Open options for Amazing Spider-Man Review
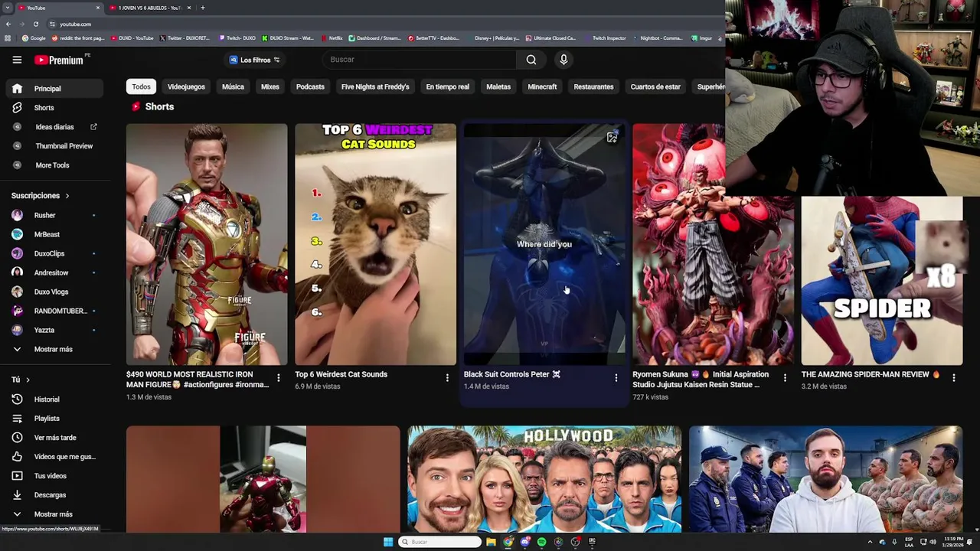Image resolution: width=980 pixels, height=551 pixels. pos(954,377)
